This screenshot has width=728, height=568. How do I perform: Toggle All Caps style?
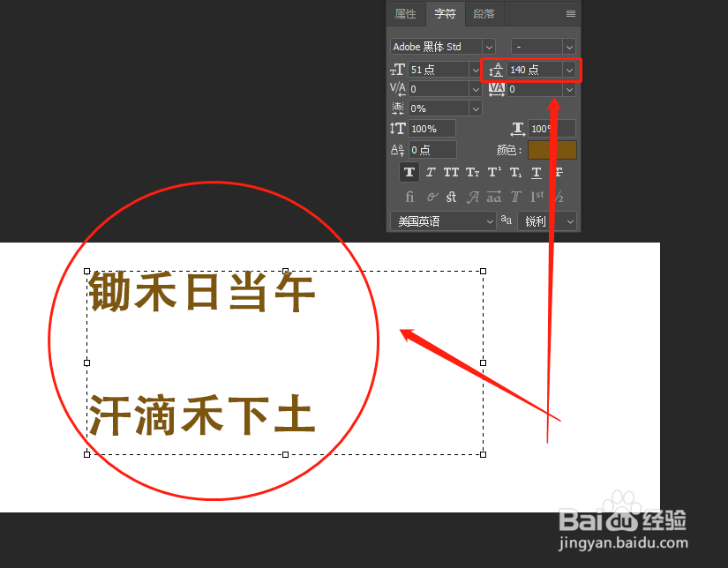(x=451, y=173)
